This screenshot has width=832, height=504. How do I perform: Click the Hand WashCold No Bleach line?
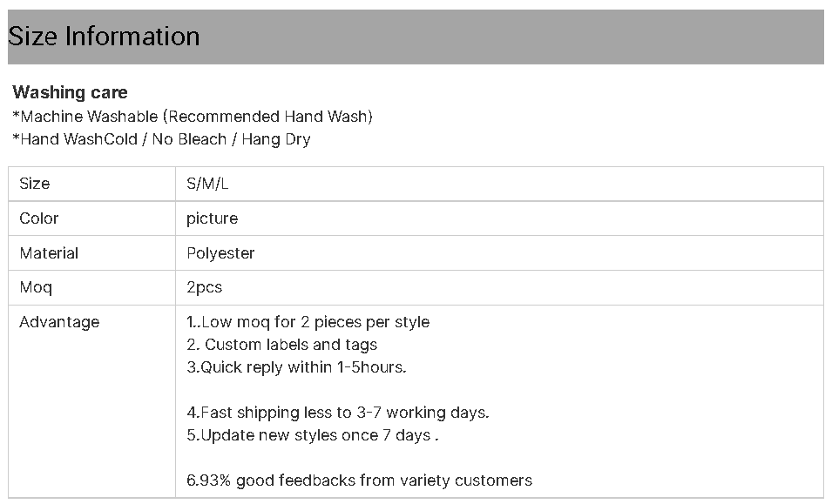tap(162, 139)
